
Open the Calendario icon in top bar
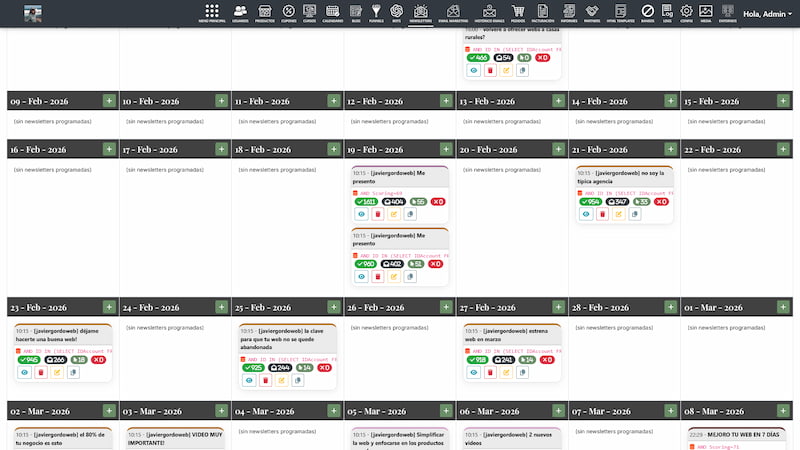click(332, 12)
